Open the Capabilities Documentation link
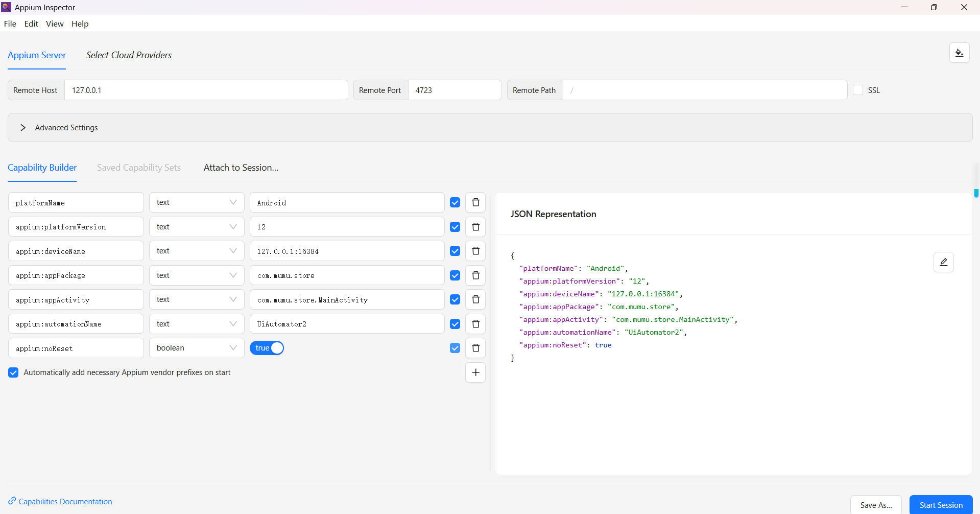The width and height of the screenshot is (980, 514). coord(65,502)
